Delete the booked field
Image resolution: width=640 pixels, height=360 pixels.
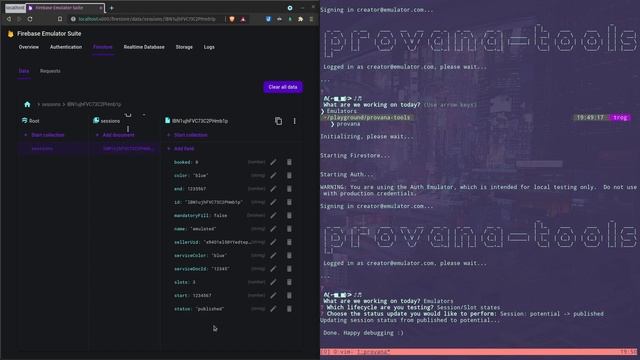289,162
